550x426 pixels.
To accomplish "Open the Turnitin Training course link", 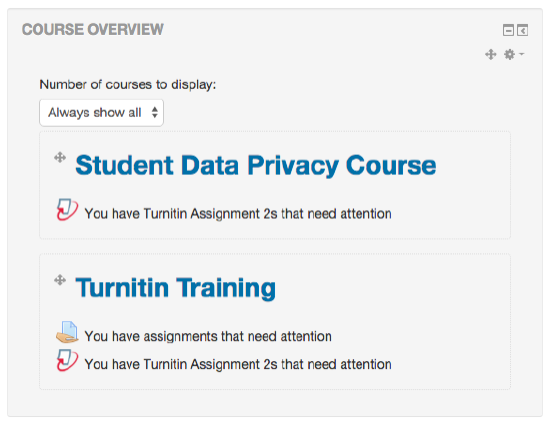I will [176, 288].
